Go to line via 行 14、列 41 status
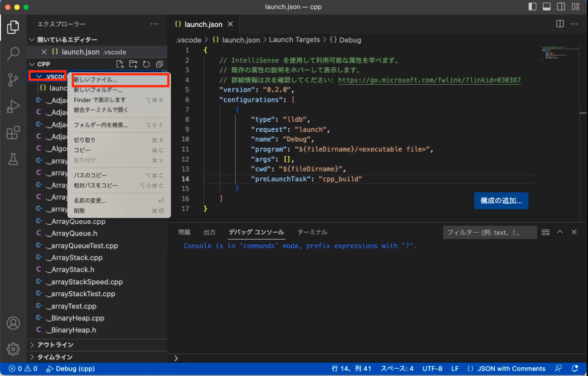The image size is (588, 376). pos(352,369)
